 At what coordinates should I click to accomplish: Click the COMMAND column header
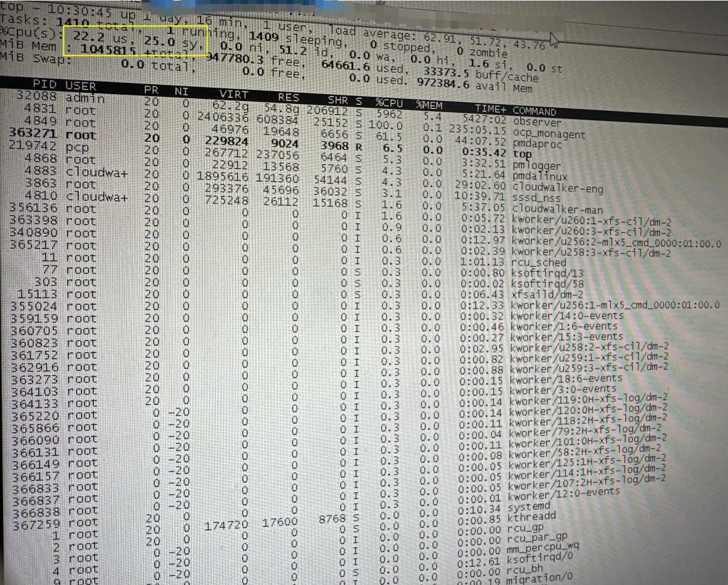(534, 111)
